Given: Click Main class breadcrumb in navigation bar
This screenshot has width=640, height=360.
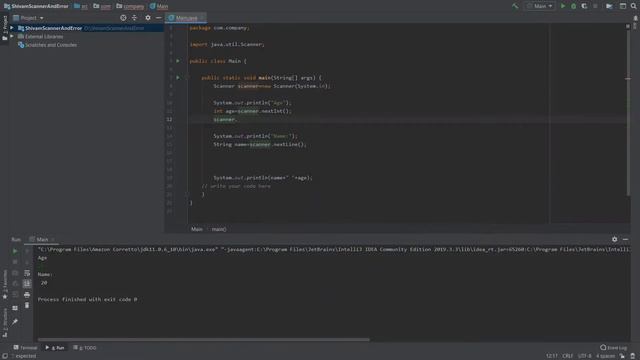Looking at the screenshot, I should 159,6.
